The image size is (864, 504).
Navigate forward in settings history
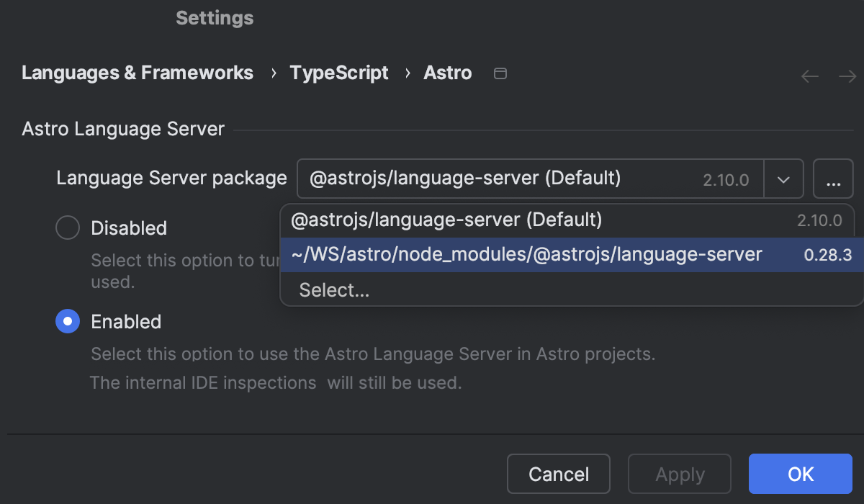847,76
